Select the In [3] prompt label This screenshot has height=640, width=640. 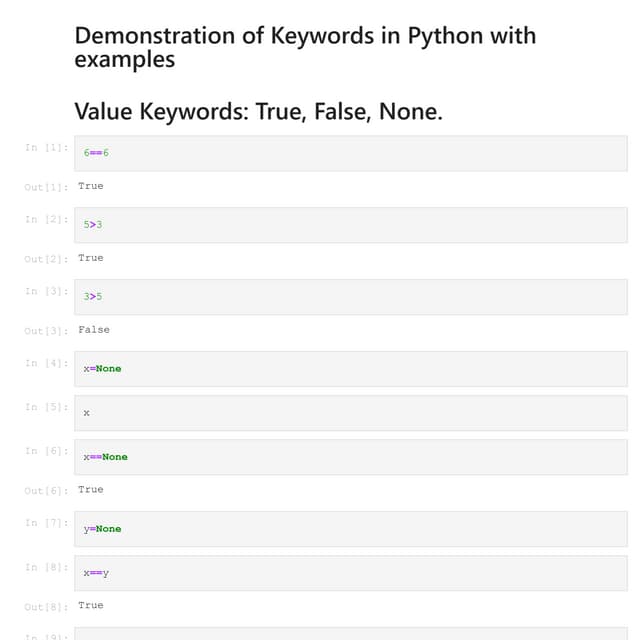tap(46, 291)
